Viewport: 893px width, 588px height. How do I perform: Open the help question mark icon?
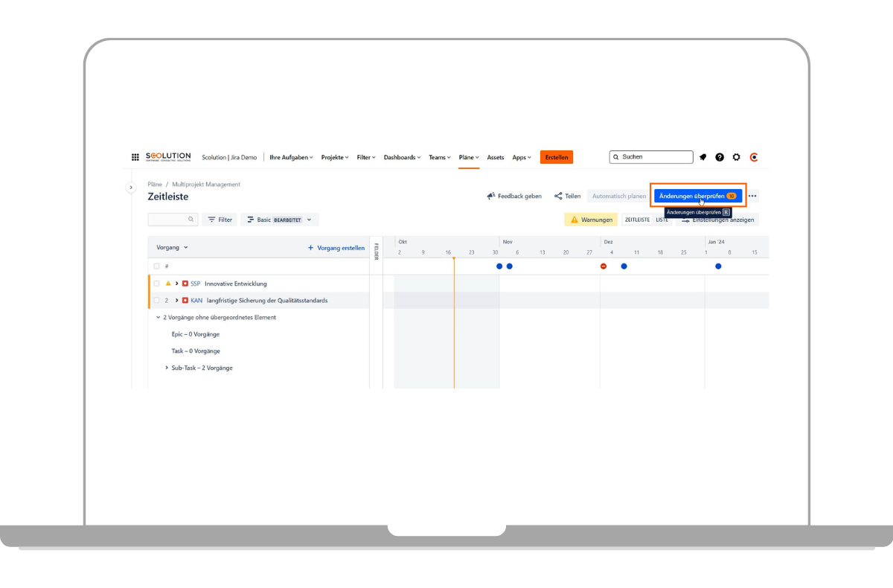(x=720, y=157)
